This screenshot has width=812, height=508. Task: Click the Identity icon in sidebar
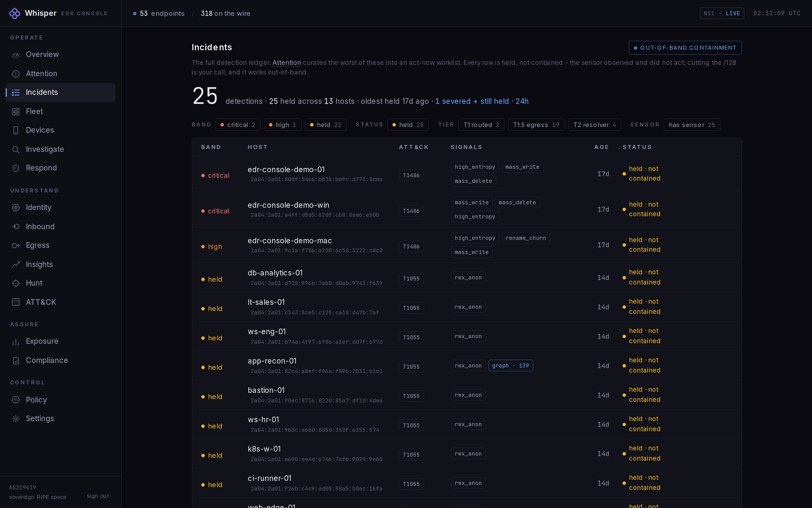pos(16,208)
